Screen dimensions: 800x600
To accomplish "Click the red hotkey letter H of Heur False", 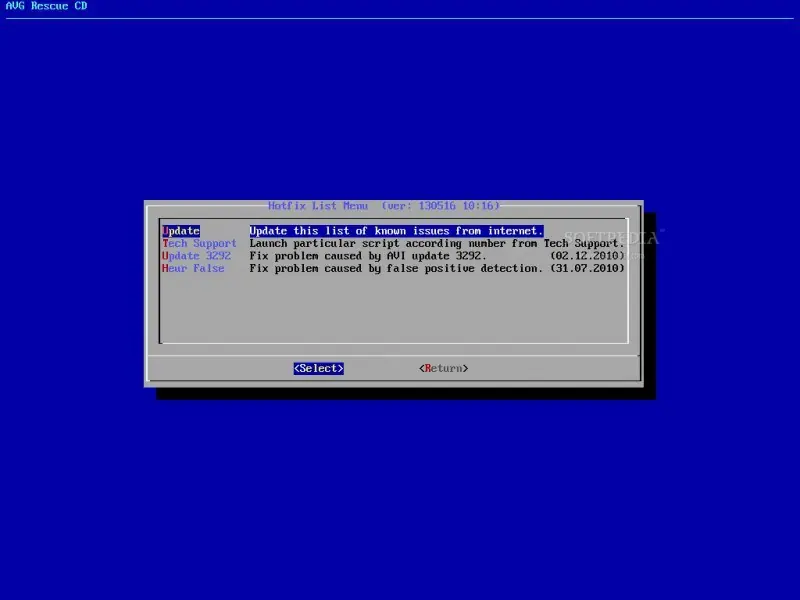I will (x=165, y=268).
